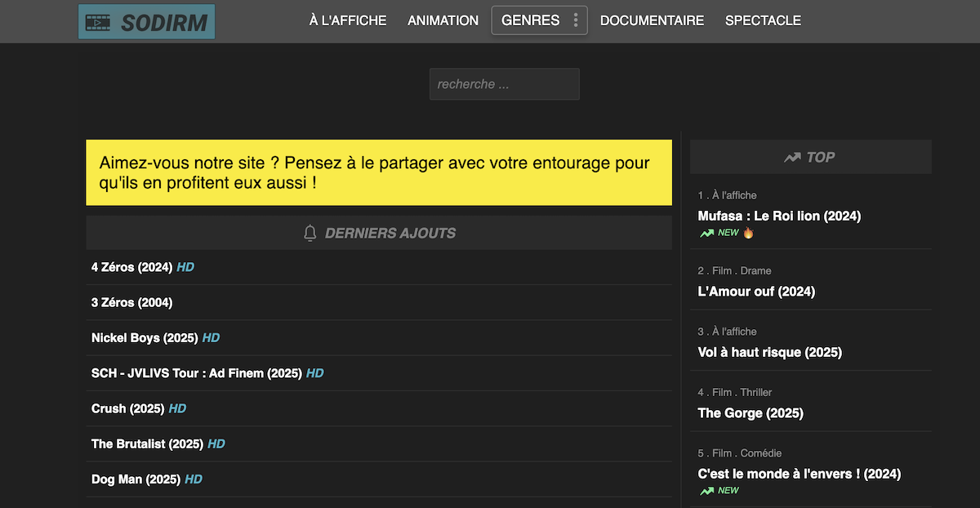980x508 pixels.
Task: Click the HD badge next to The Brutalist
Action: point(216,444)
